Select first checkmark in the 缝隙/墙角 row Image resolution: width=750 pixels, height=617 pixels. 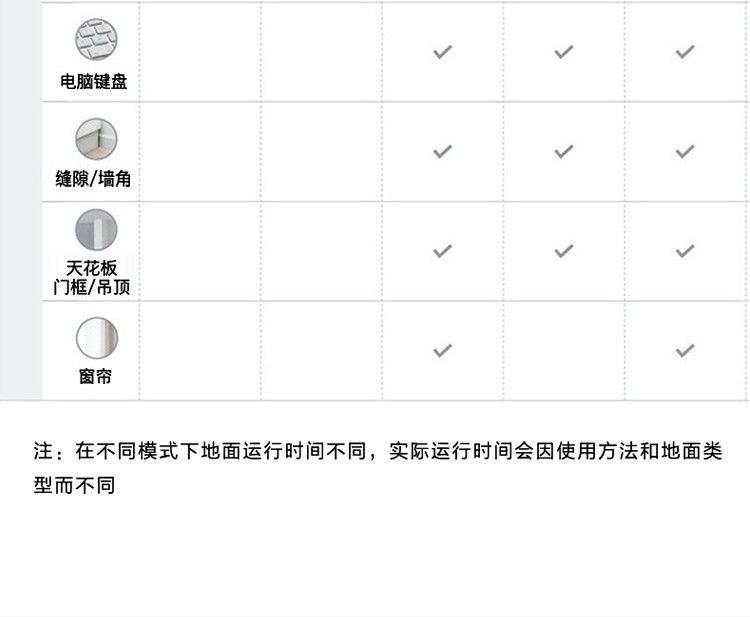(442, 151)
